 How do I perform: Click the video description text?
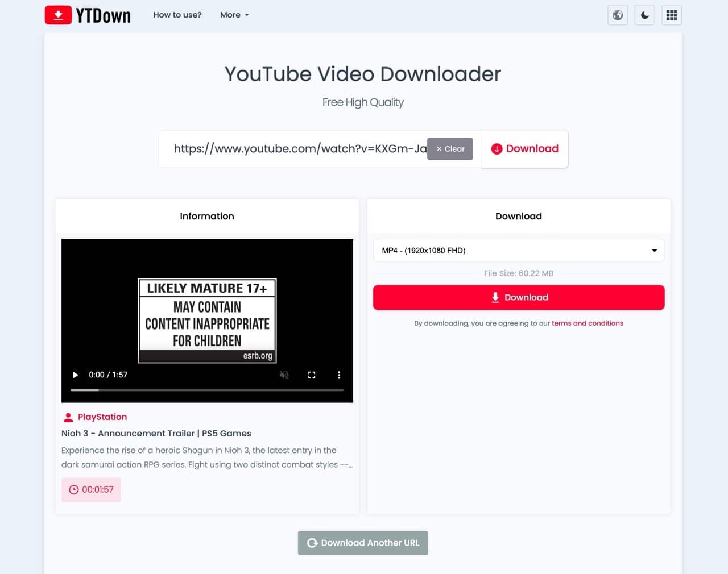[207, 457]
